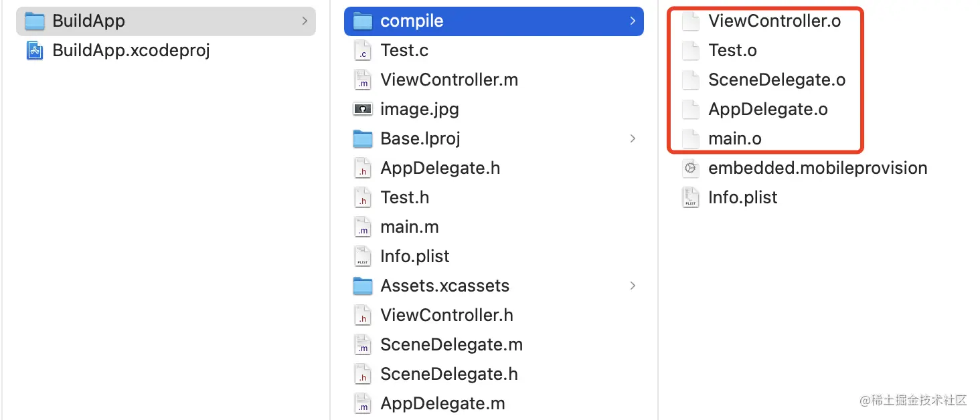The width and height of the screenshot is (980, 420).
Task: Click the embedded.mobileprovision gear icon
Action: 690,168
